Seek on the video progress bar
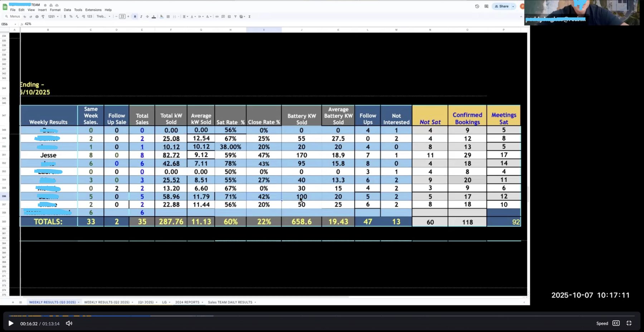 click(x=322, y=316)
